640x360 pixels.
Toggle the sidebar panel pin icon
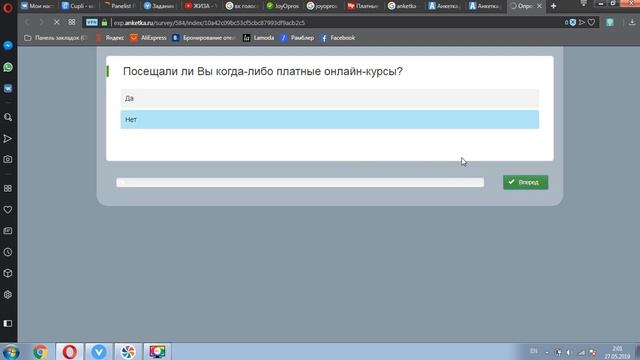coord(8,323)
